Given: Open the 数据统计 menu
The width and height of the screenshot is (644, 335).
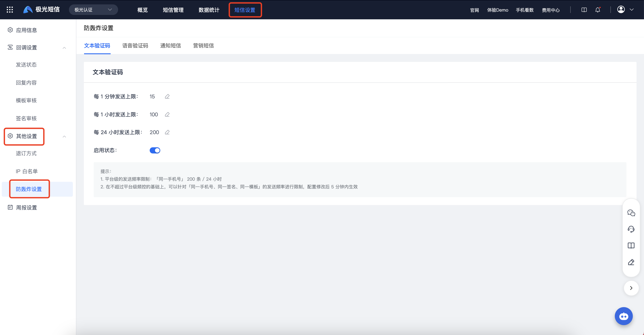Looking at the screenshot, I should coord(209,10).
